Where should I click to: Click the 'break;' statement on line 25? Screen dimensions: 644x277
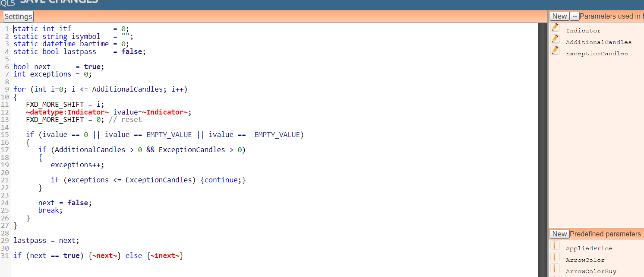51,210
